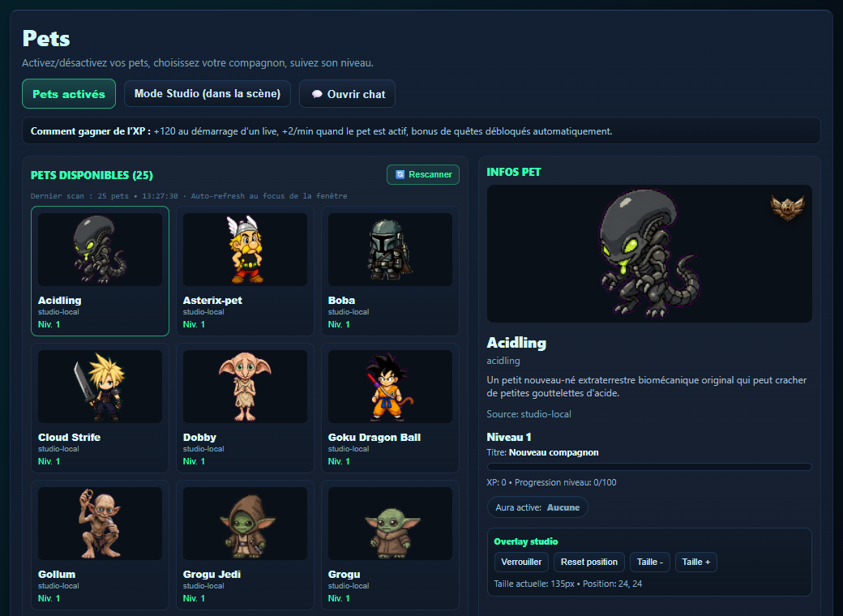Click the refresh icon in Rescanner button

pyautogui.click(x=400, y=175)
